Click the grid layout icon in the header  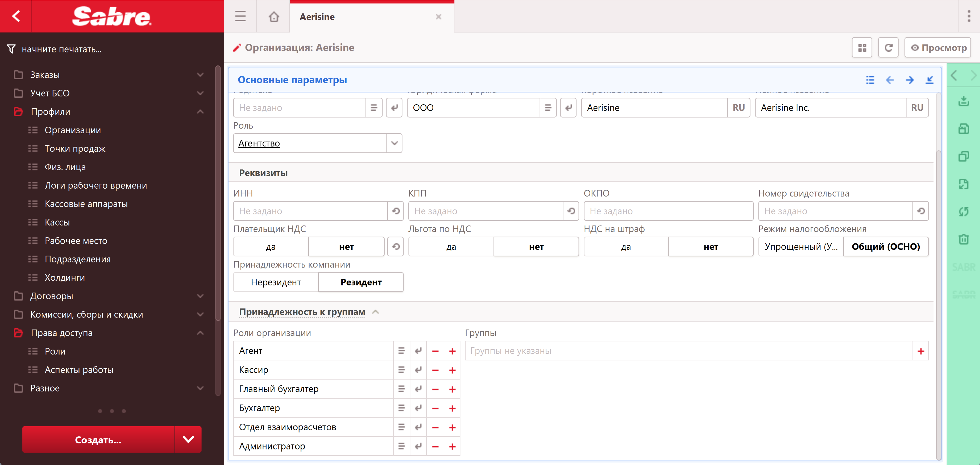click(862, 48)
